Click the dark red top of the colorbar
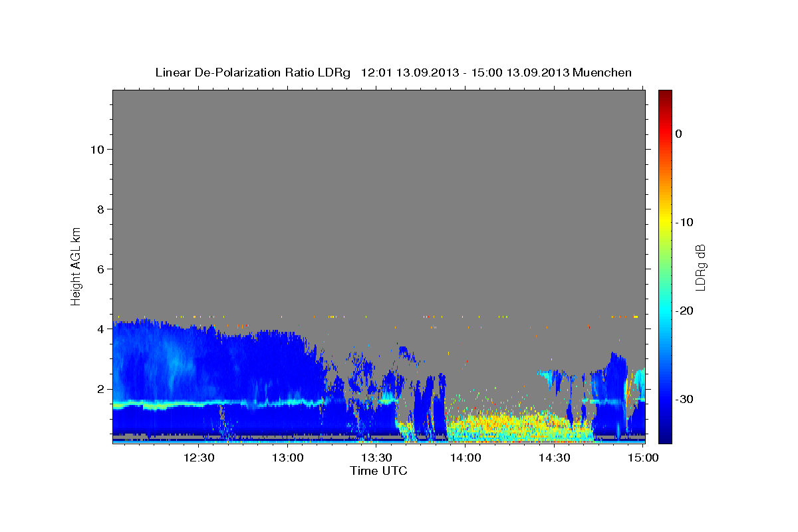Image resolution: width=798 pixels, height=532 pixels. pos(665,94)
